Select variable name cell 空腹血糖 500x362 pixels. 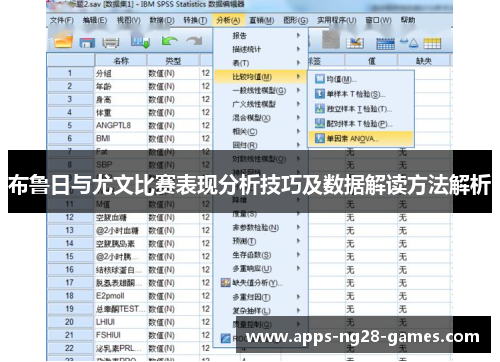pyautogui.click(x=121, y=217)
